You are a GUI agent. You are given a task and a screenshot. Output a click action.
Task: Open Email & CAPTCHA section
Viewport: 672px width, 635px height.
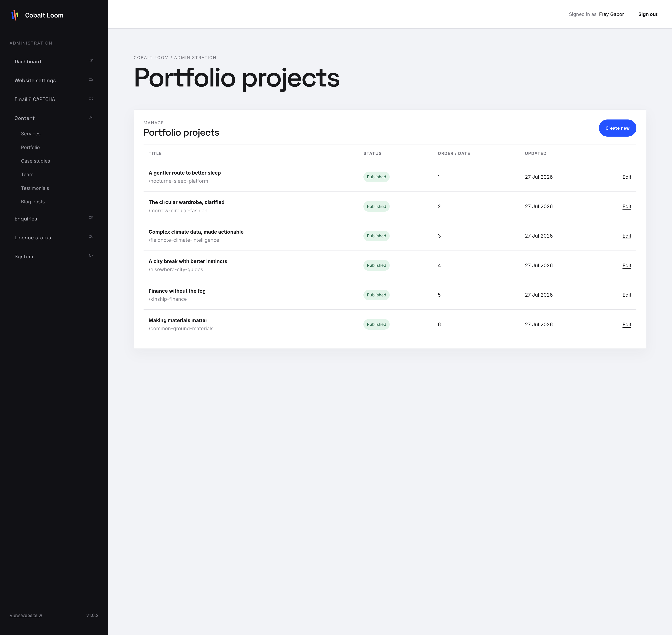(54, 99)
